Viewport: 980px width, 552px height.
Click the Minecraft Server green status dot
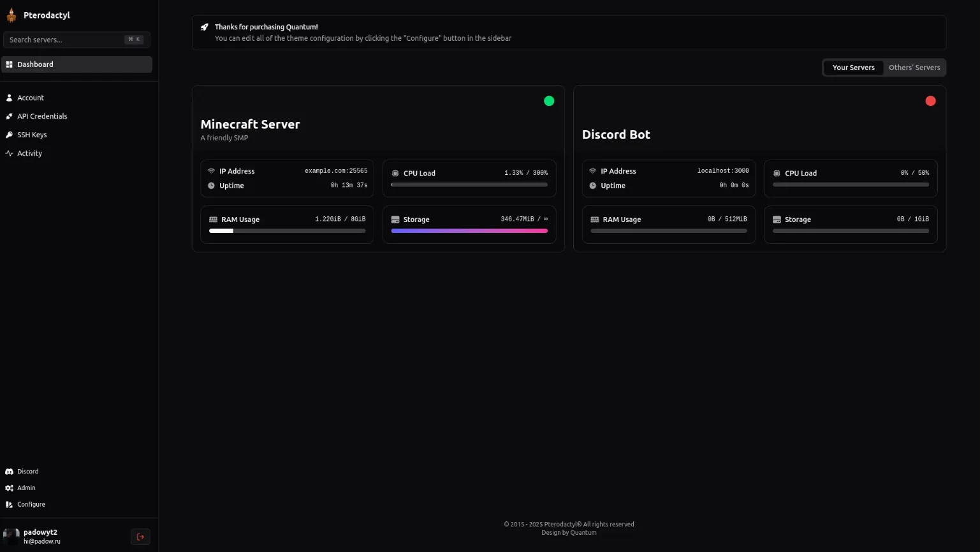(548, 101)
